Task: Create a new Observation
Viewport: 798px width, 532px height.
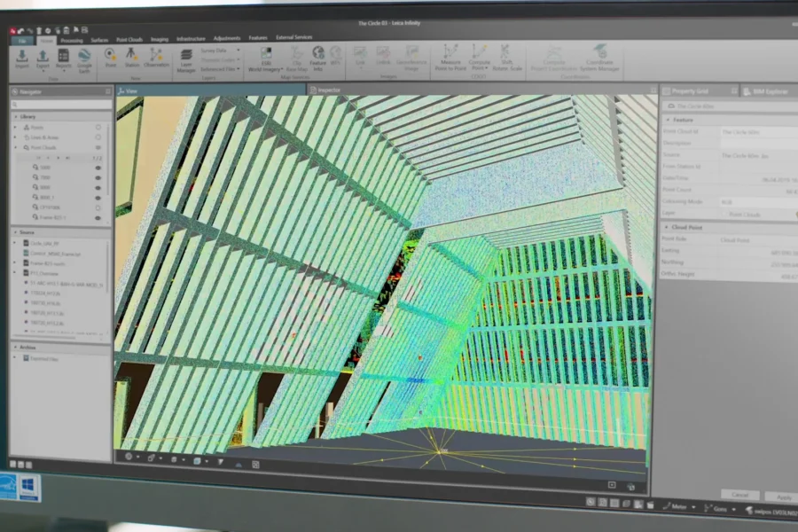Action: tap(156, 58)
